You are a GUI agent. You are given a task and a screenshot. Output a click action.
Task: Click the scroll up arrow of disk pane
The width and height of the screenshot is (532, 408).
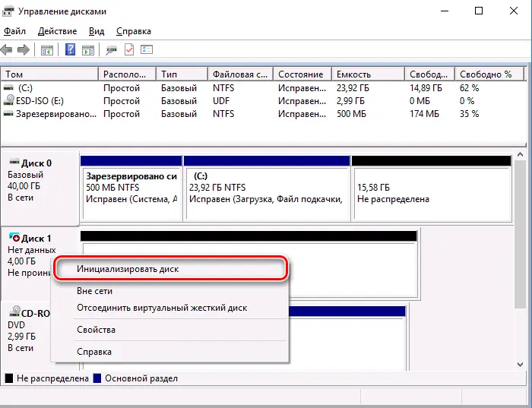520,155
